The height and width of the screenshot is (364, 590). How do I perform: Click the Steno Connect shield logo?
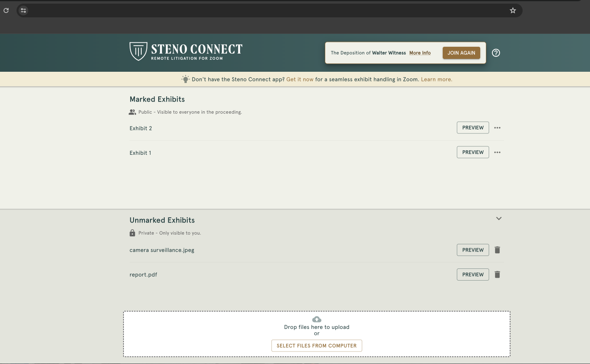(138, 52)
